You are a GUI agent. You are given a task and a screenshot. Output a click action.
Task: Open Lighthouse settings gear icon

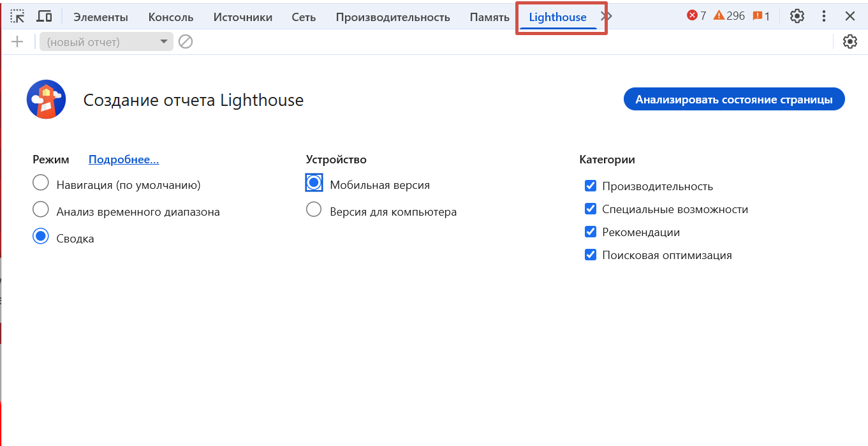click(850, 42)
